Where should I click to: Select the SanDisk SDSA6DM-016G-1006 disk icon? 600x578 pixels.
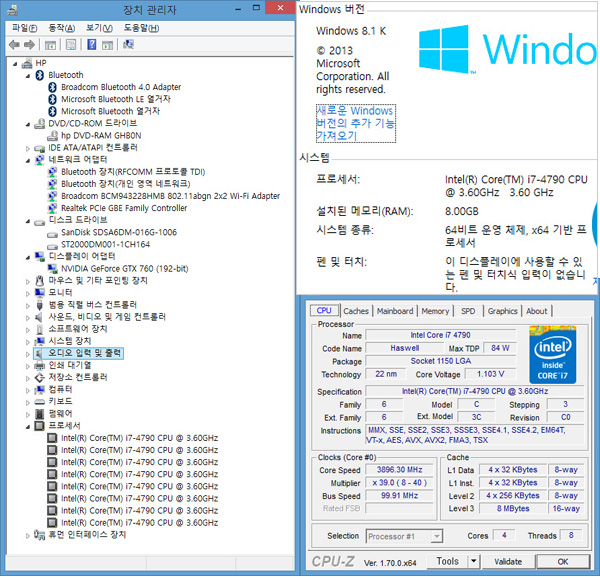(52, 233)
